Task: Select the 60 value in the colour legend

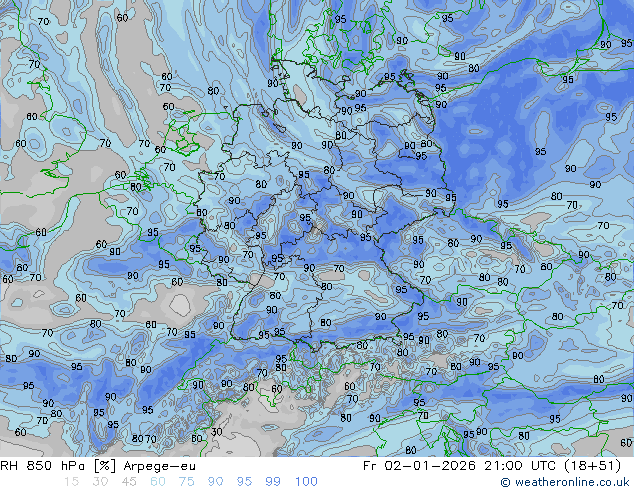Action: (x=158, y=482)
